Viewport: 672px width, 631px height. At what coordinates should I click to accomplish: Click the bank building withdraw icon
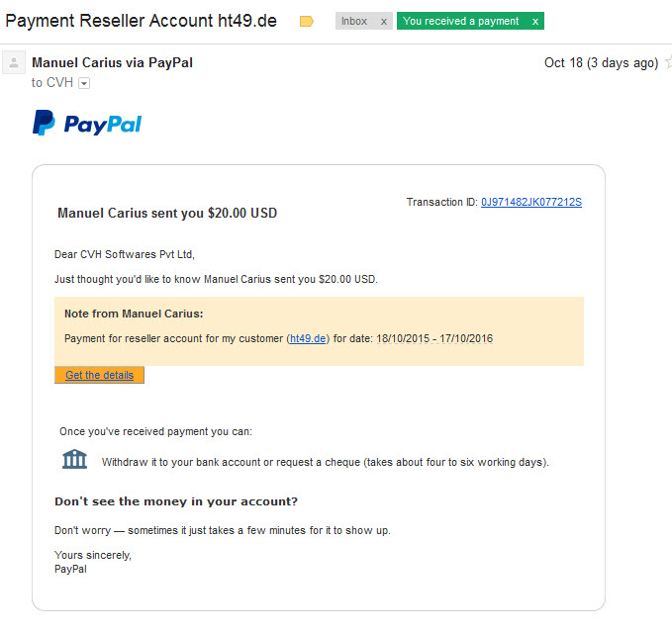tap(74, 459)
